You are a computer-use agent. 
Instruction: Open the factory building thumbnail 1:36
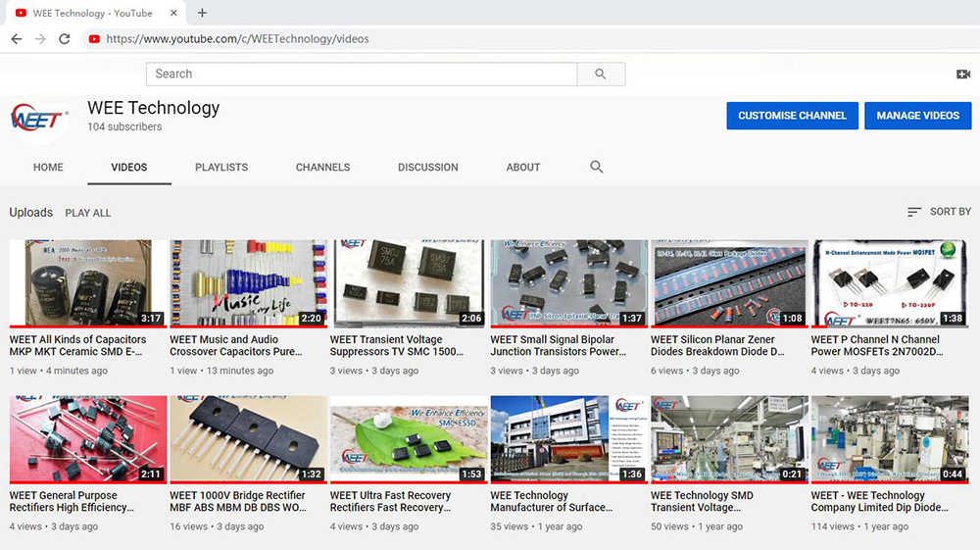point(568,439)
